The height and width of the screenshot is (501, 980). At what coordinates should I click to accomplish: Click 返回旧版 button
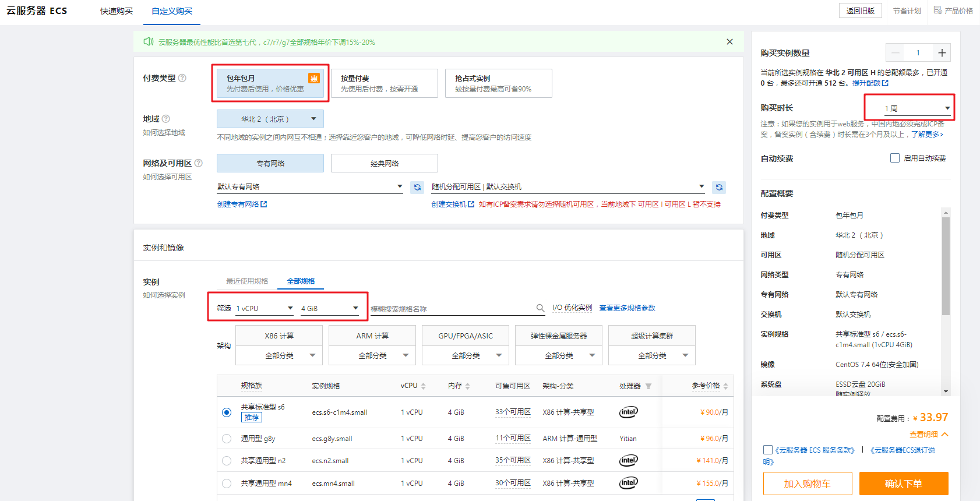click(861, 10)
